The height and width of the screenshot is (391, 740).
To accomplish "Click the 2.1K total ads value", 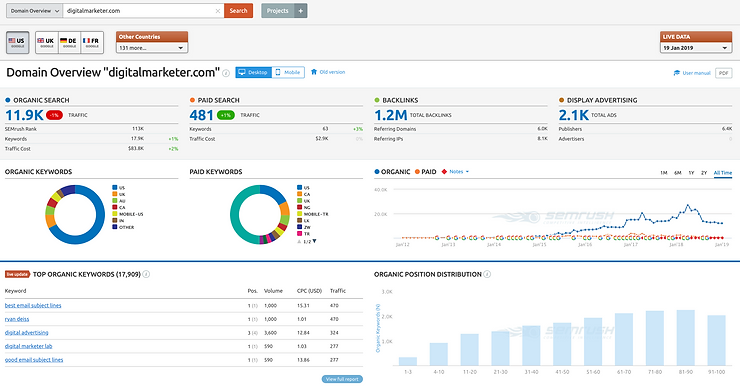I will [573, 115].
